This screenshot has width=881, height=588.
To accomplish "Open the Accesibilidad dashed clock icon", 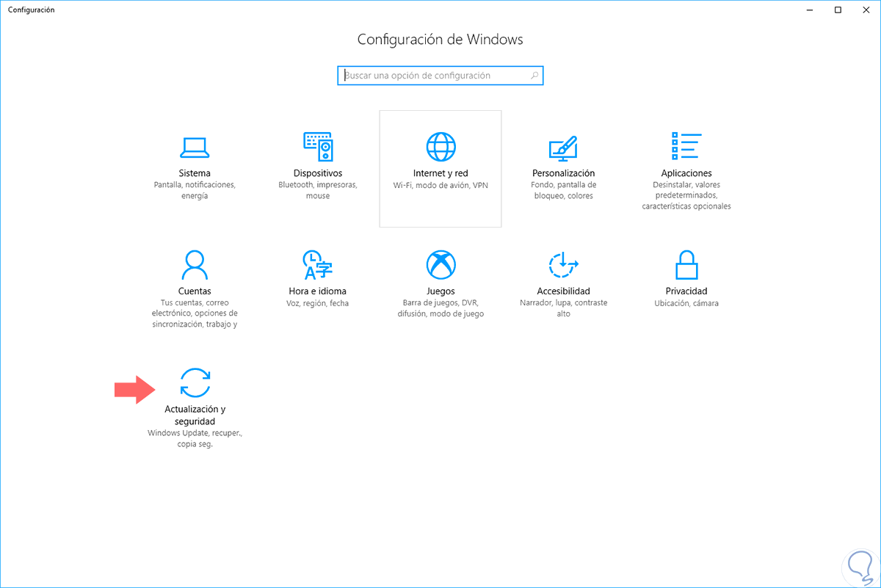I will click(x=563, y=264).
